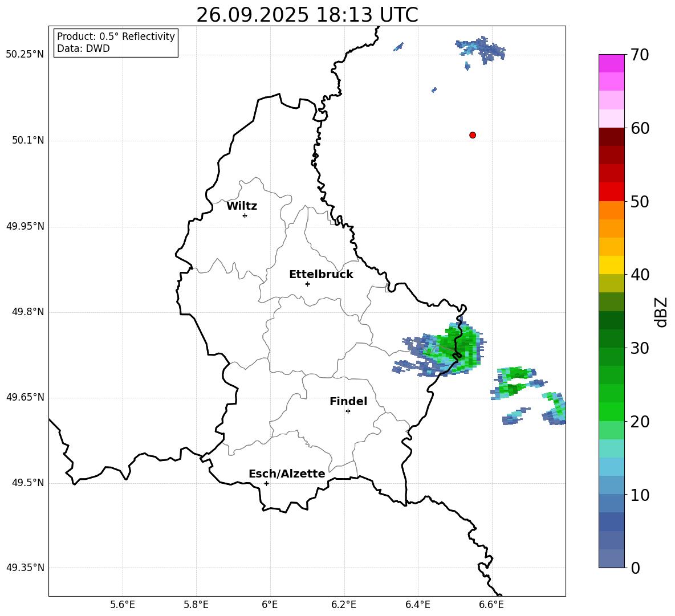Click the 5.8°E longitude label
Viewport: 675px width, 616px height.
[196, 605]
